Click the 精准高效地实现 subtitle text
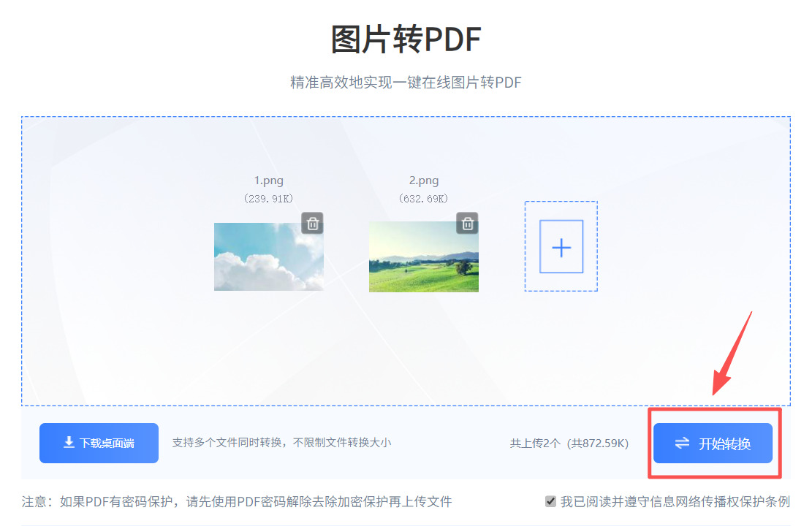The image size is (812, 529). point(406,83)
